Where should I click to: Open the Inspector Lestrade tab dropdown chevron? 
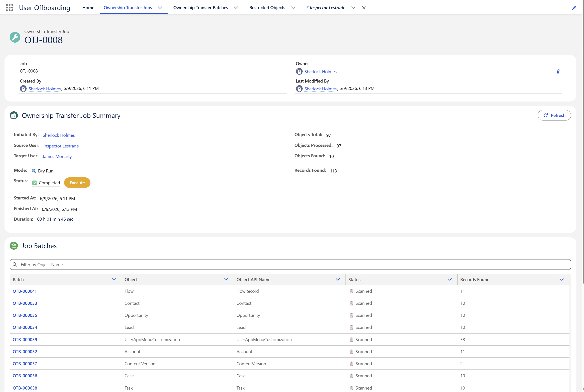[353, 8]
